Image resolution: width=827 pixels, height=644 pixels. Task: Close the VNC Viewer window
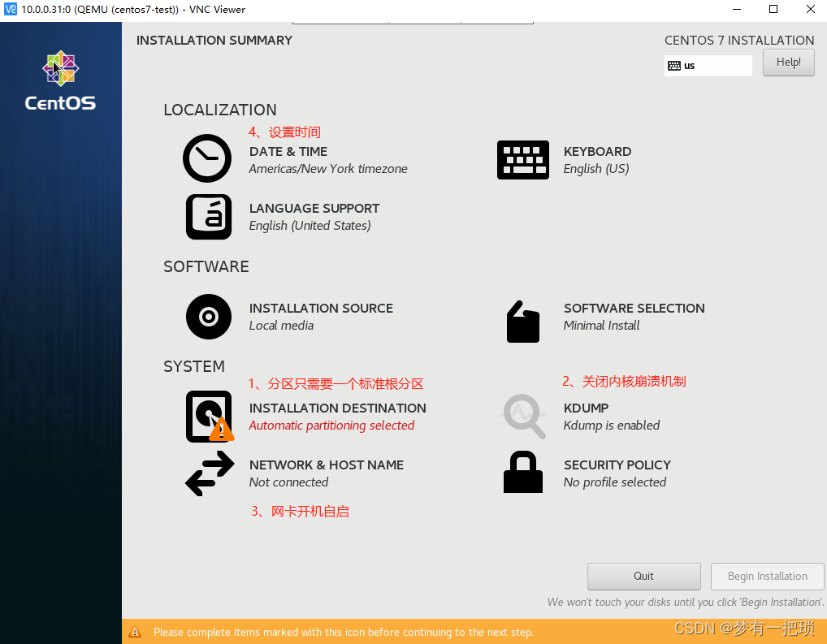coord(811,9)
